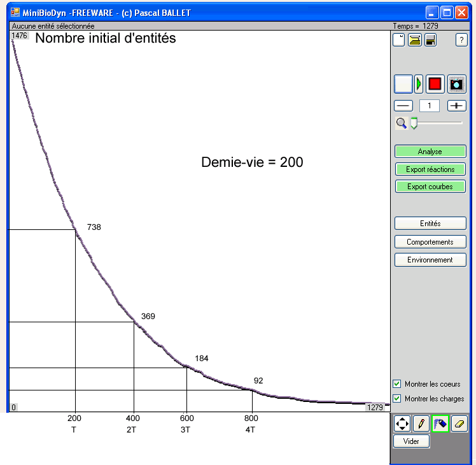Click the step value input field
Image resolution: width=476 pixels, height=465 pixels.
tap(430, 106)
